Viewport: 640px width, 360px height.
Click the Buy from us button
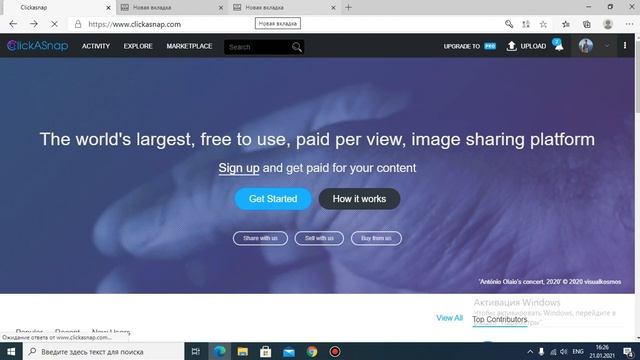pyautogui.click(x=376, y=238)
